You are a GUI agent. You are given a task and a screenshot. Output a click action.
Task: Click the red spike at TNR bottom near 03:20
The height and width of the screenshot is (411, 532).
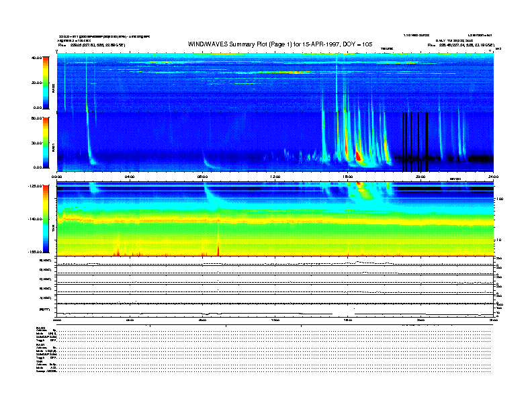click(x=118, y=252)
